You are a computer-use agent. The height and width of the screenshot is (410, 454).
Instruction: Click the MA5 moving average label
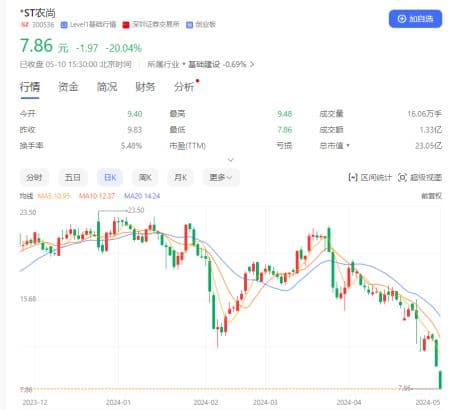coord(54,196)
